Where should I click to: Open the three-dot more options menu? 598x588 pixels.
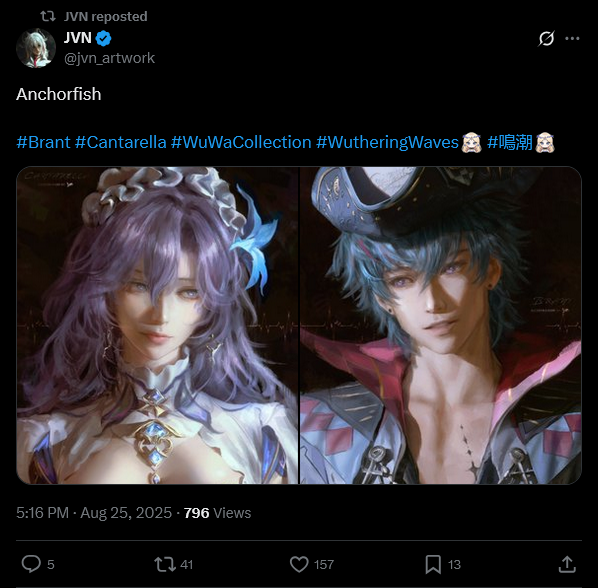[572, 38]
